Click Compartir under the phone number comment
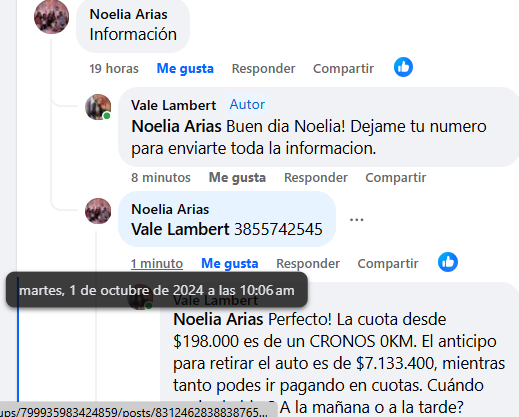Image resolution: width=519 pixels, height=417 pixels. (x=388, y=263)
